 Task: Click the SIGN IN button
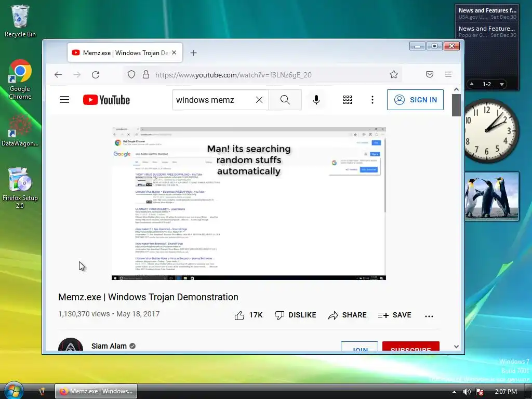click(415, 100)
